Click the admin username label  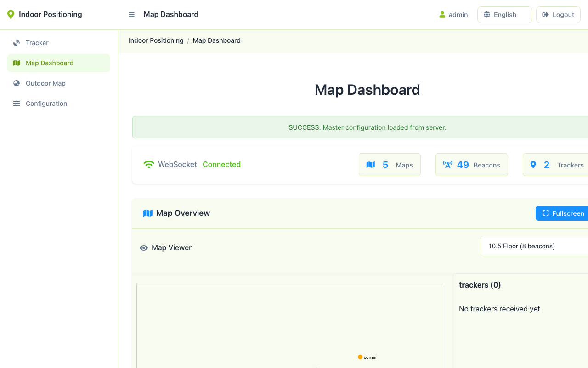(x=458, y=15)
